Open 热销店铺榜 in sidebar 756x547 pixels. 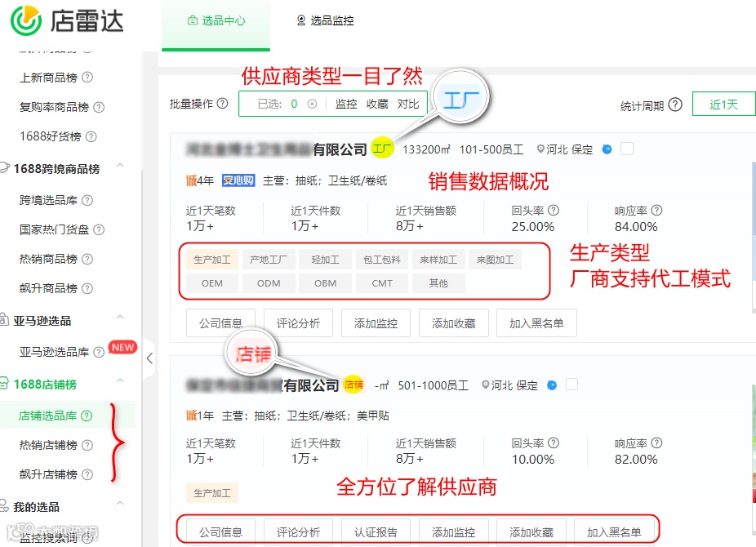pos(48,445)
